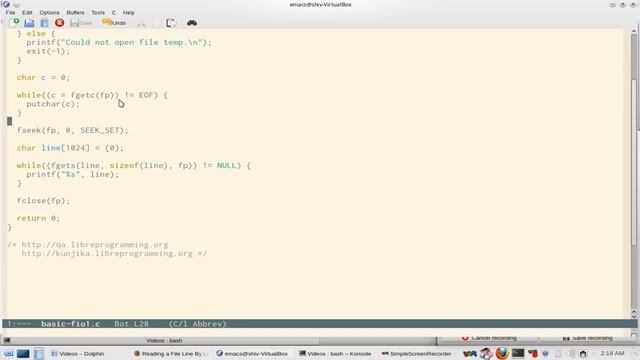
Task: Click the 2:18 AM clock
Action: (x=612, y=353)
